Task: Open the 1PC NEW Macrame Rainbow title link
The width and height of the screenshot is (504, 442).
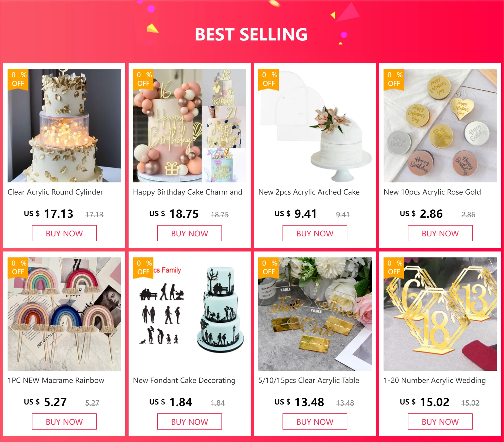Action: 56,380
